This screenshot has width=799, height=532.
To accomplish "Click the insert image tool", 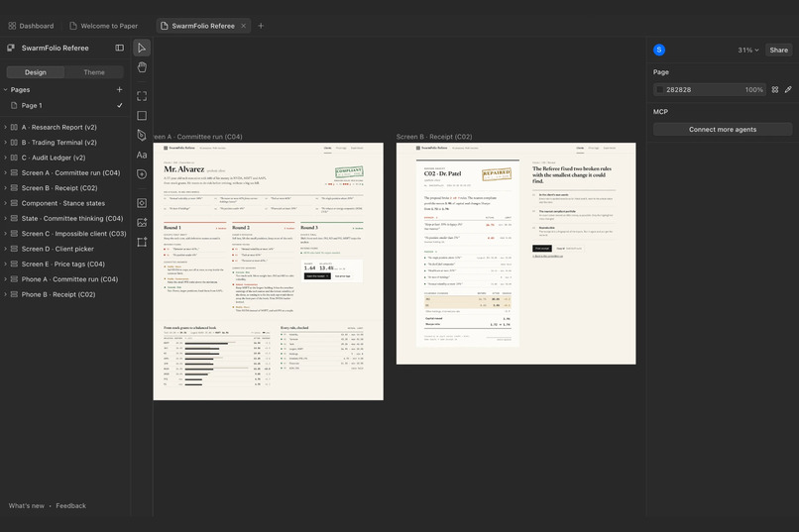I will pyautogui.click(x=142, y=223).
